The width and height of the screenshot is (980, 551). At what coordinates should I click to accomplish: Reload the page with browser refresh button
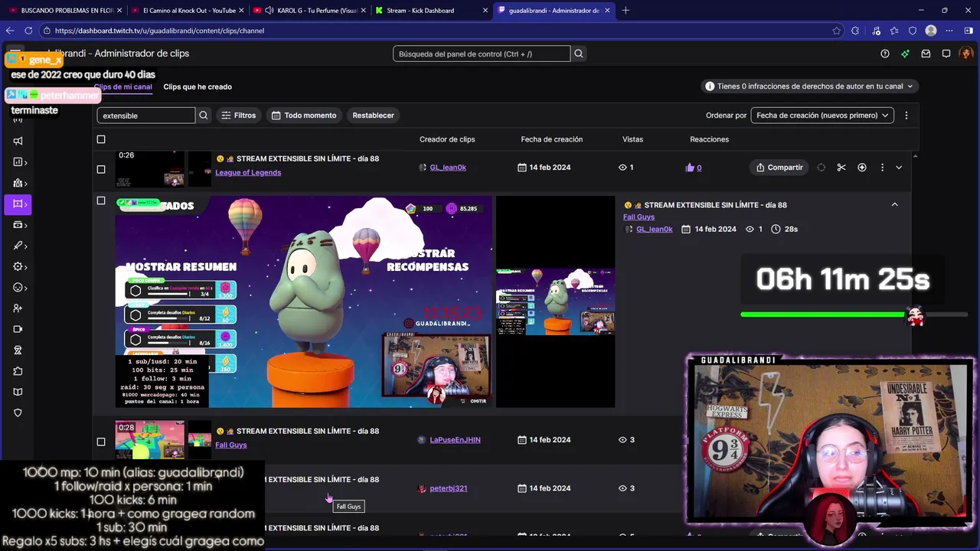pos(28,31)
